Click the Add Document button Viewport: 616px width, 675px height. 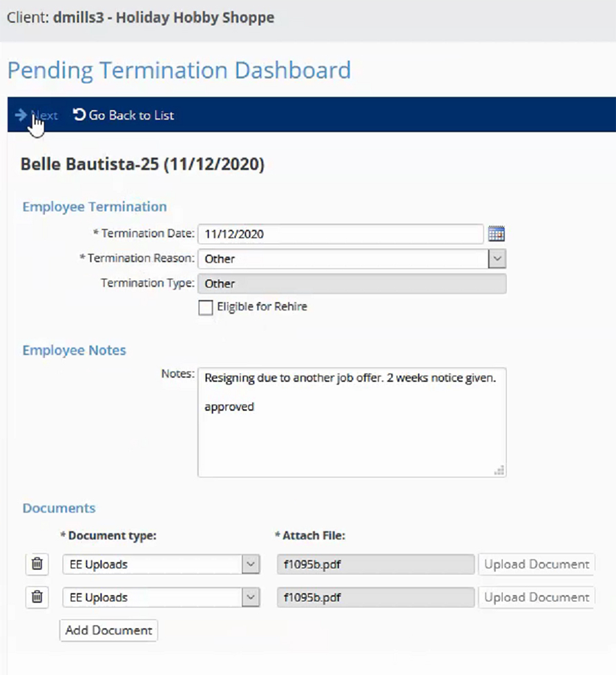point(108,631)
